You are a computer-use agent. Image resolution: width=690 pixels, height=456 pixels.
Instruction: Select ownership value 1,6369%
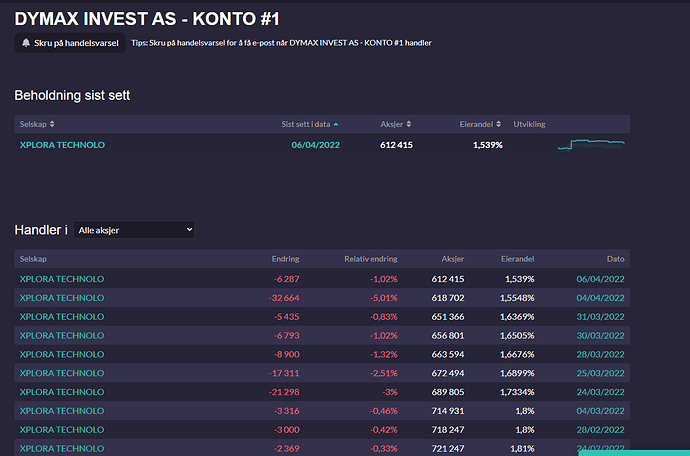(x=517, y=316)
